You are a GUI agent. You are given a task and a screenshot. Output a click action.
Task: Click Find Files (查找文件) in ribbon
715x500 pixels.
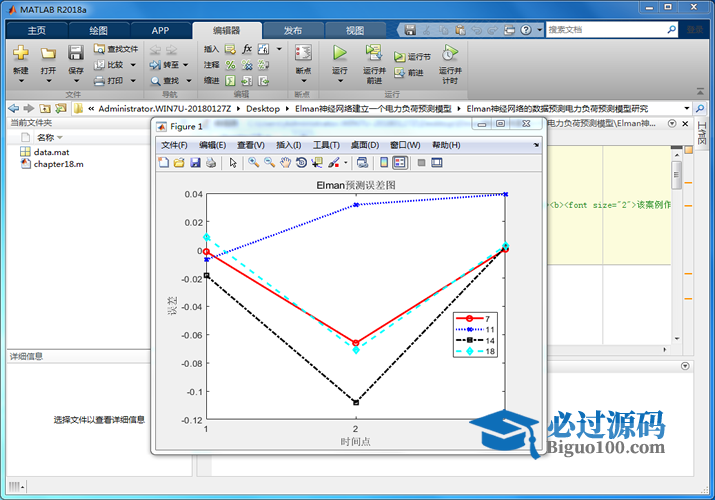tap(116, 49)
